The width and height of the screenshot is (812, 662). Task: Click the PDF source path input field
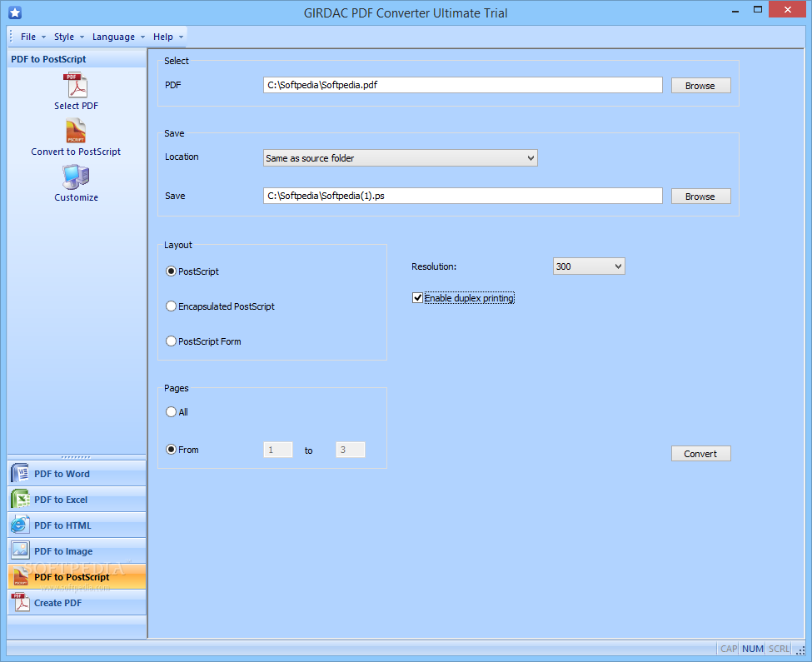[x=462, y=85]
